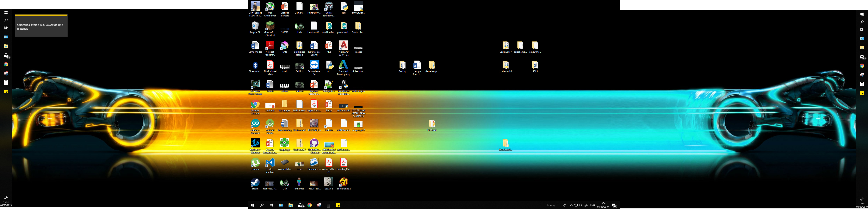Select the Java learning Word document
The image size is (868, 209).
[285, 125]
